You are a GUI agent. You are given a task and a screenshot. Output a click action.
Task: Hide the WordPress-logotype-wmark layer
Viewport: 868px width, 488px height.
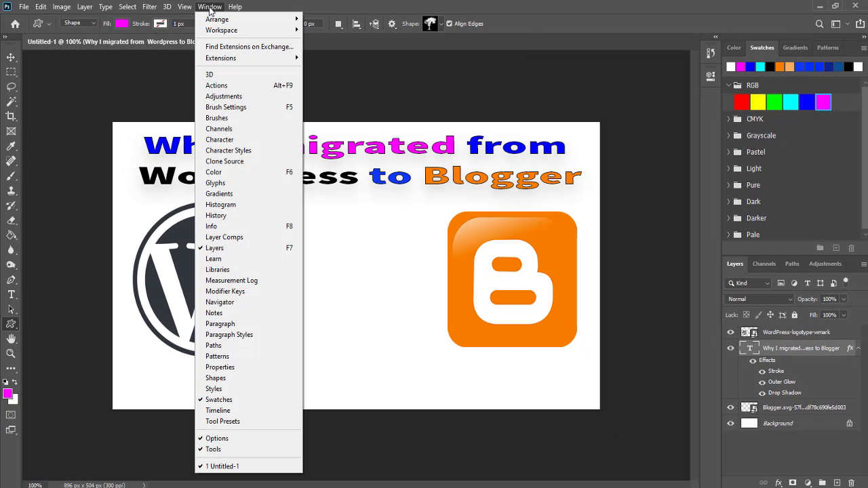pos(730,332)
